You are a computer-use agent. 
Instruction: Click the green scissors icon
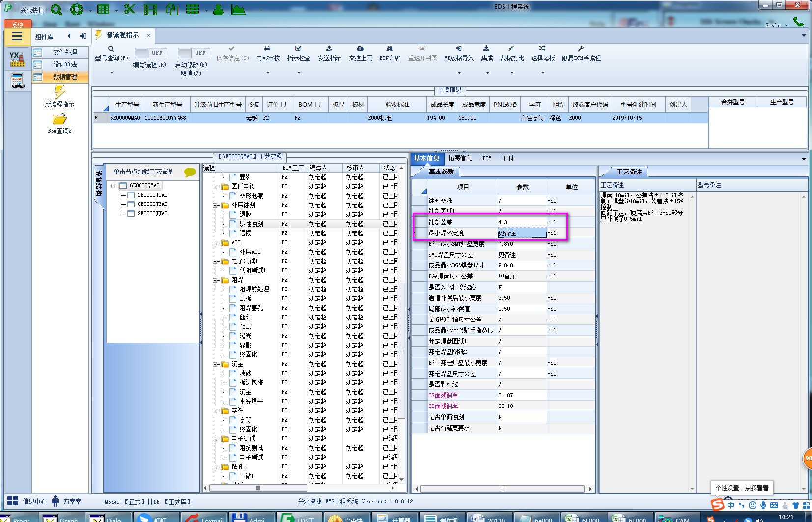point(129,9)
